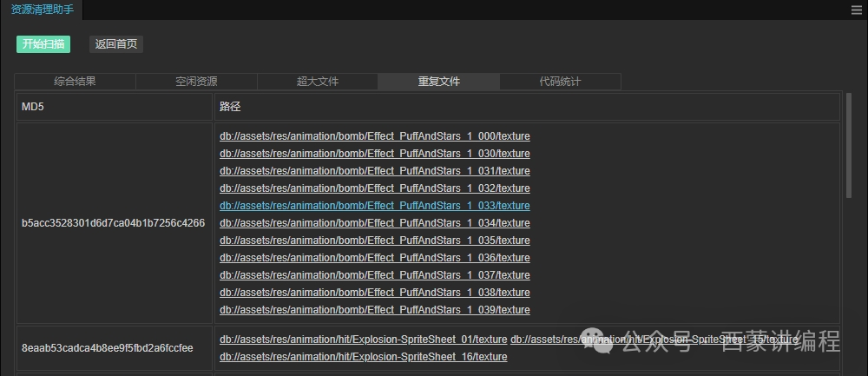The width and height of the screenshot is (868, 376).
Task: Open the Effect_PuffAndStars_1_030 texture link
Action: point(375,154)
